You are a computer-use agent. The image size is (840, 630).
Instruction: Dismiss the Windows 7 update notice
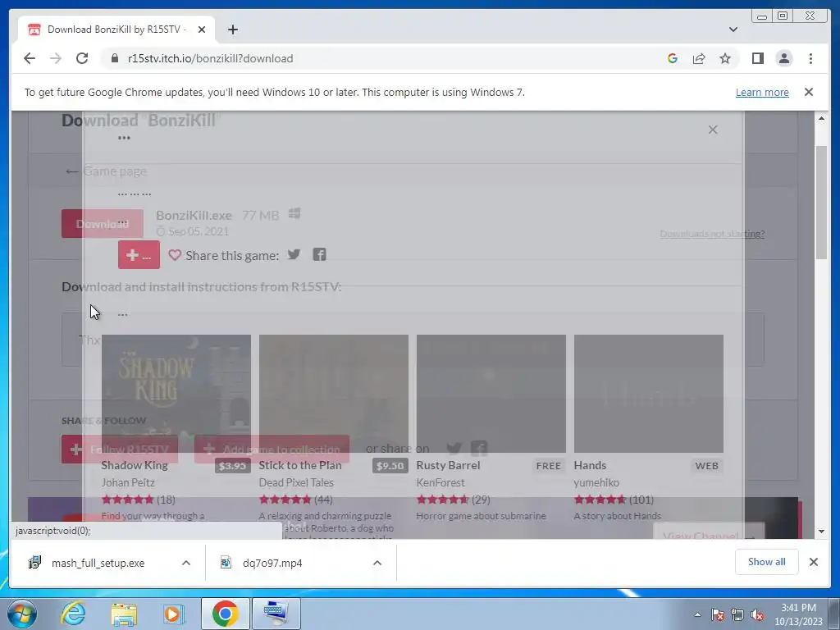808,92
